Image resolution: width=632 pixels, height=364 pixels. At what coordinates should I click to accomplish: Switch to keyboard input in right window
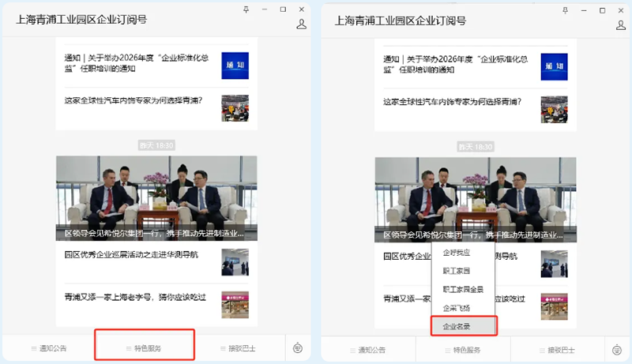pyautogui.click(x=617, y=348)
